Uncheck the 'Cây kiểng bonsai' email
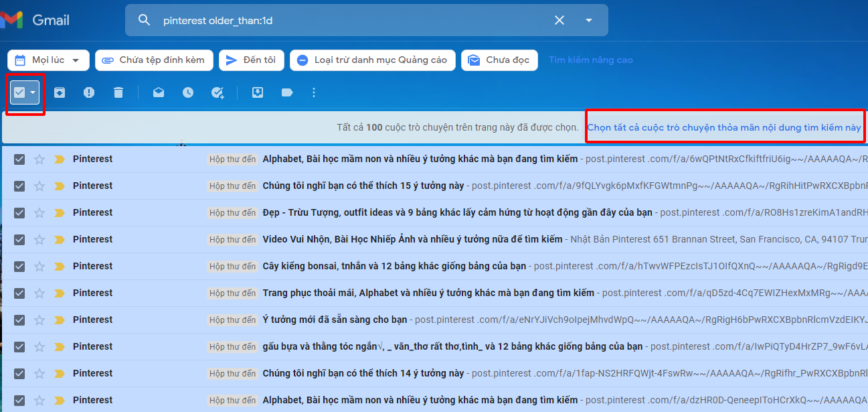This screenshot has height=412, width=868. (19, 266)
